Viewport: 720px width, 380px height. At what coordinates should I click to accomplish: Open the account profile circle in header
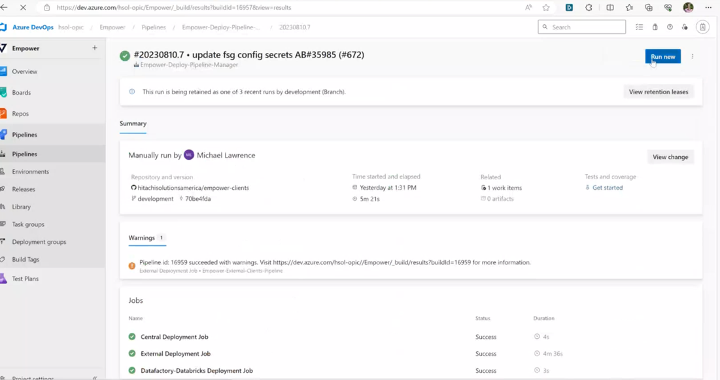703,27
